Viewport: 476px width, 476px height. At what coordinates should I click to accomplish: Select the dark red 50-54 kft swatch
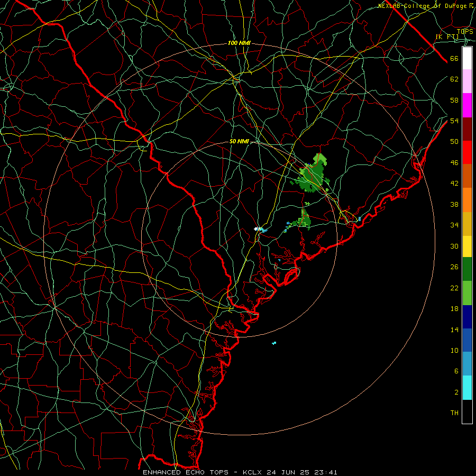click(467, 129)
